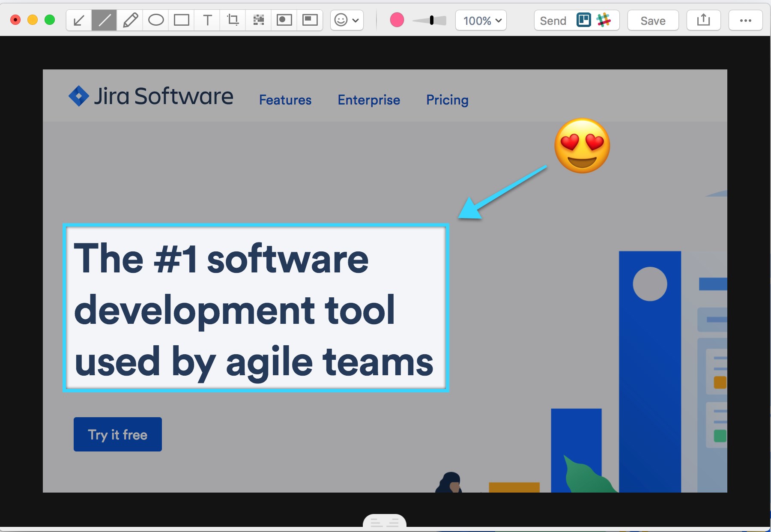This screenshot has width=771, height=532.
Task: Open the pink color picker swatch
Action: pos(397,20)
